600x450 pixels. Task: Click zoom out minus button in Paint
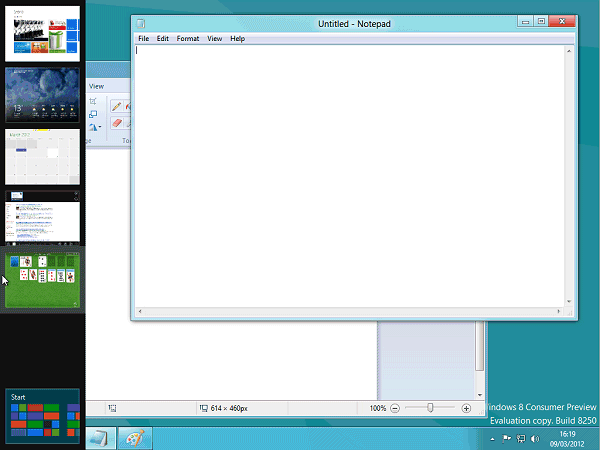[x=395, y=408]
